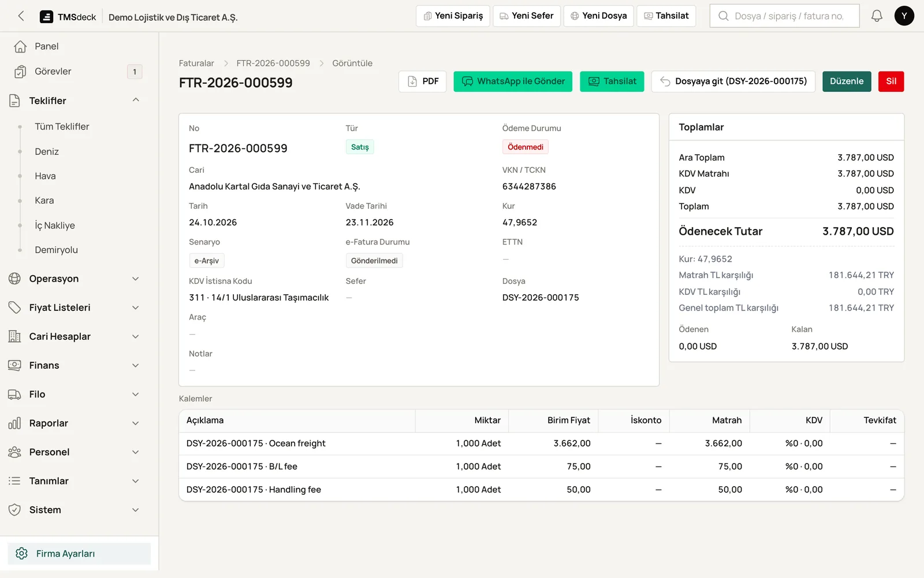This screenshot has height=578, width=924.
Task: Expand the Tanımlar chevron
Action: click(x=136, y=481)
